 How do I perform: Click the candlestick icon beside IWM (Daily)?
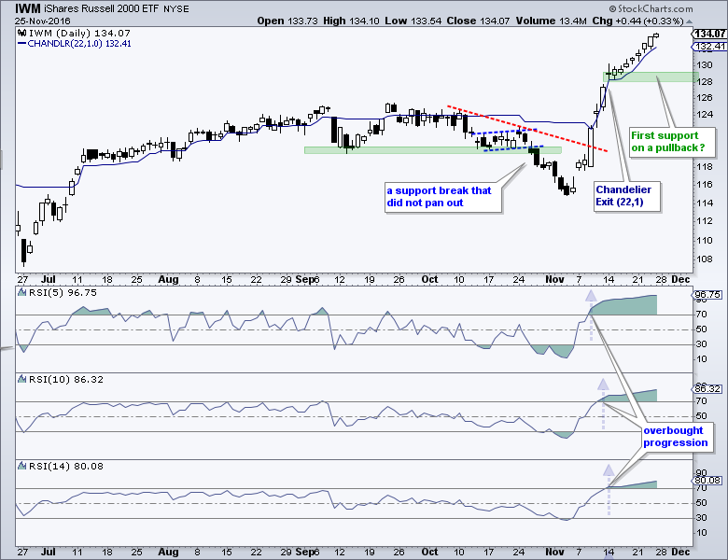click(21, 33)
